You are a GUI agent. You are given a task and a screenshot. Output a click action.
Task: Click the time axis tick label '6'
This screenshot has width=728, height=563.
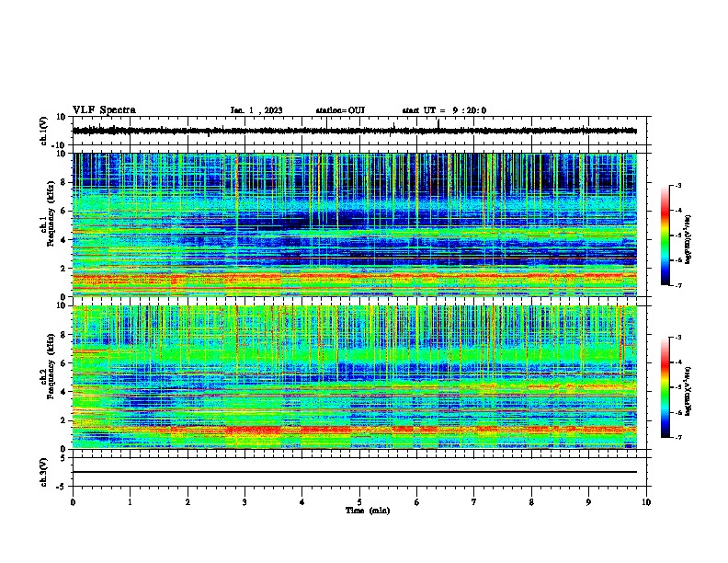pos(417,502)
